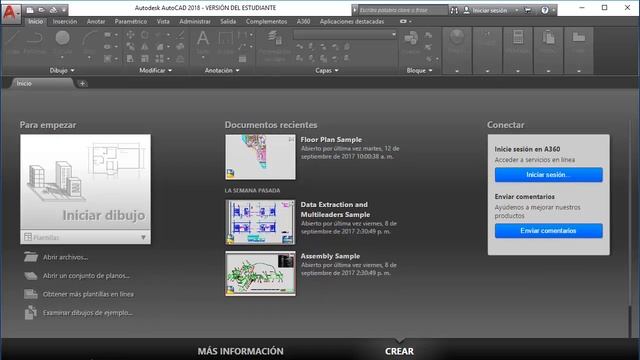Toggle the ribbon minimize state button

[403, 22]
